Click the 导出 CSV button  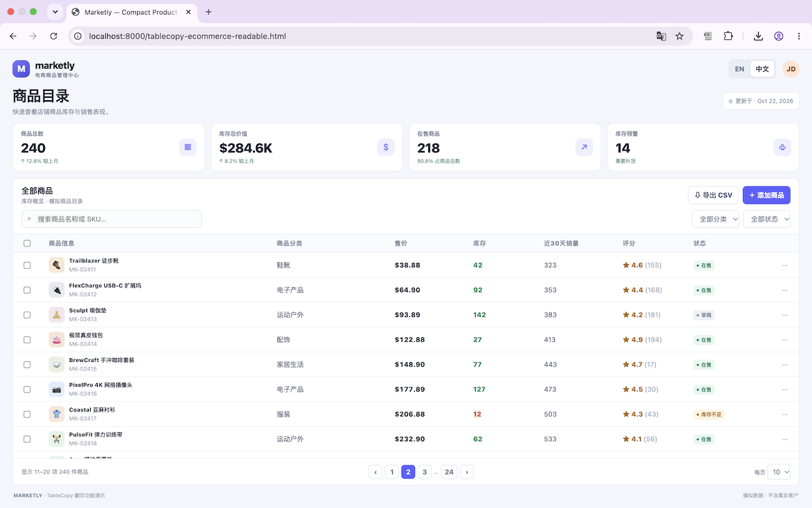[713, 195]
